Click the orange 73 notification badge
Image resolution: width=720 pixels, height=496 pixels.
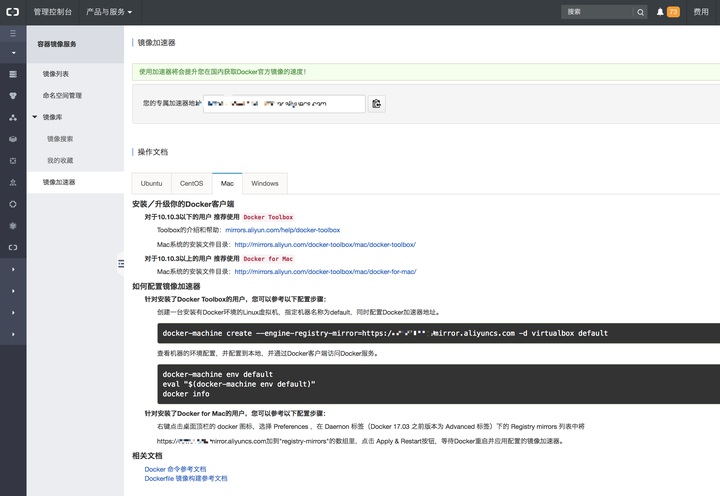click(x=673, y=12)
